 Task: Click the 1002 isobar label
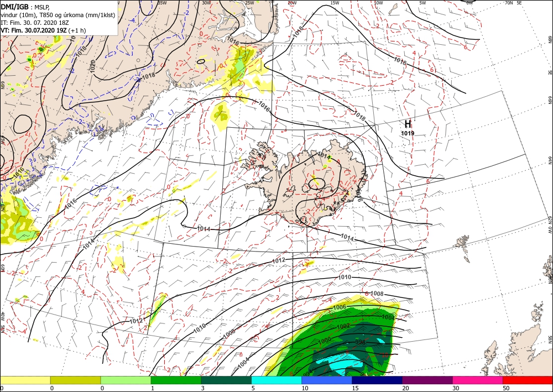pos(343,326)
